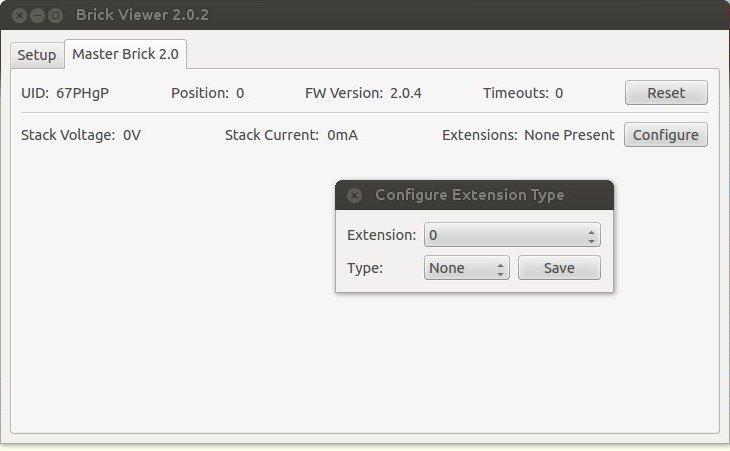The width and height of the screenshot is (730, 451).
Task: Expand the Type dropdown showing None
Action: (x=466, y=268)
